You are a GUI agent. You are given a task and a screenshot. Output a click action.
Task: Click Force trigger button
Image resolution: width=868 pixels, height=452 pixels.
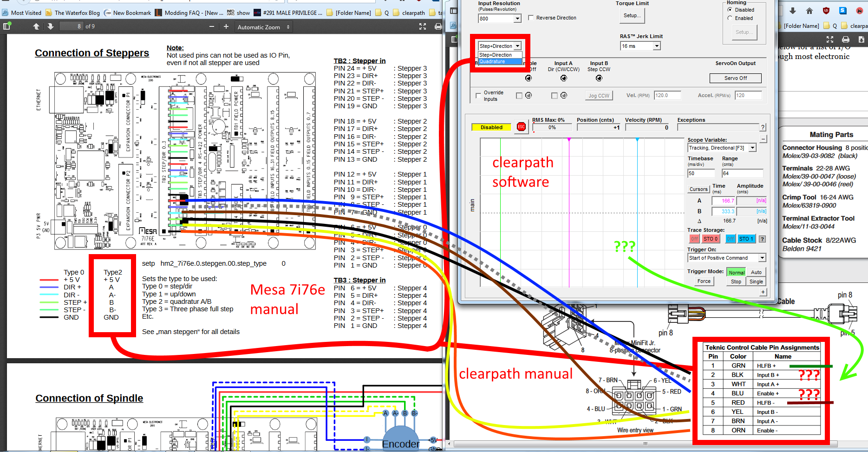(x=704, y=281)
